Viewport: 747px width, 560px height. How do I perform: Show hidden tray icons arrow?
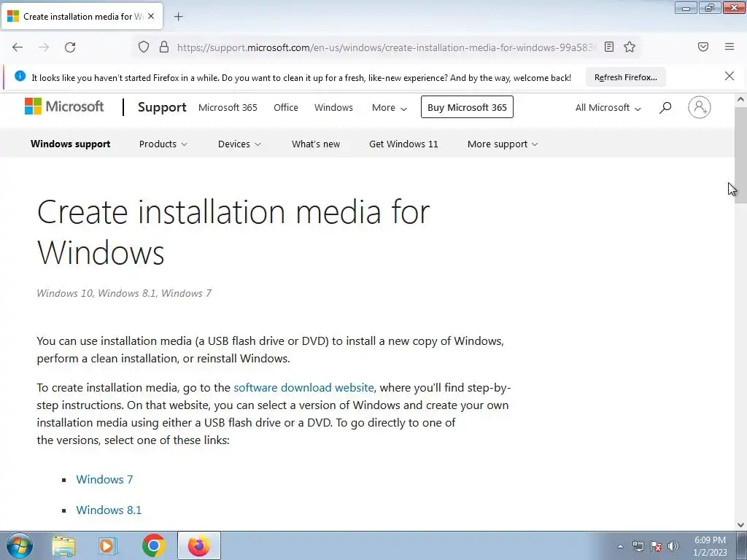[620, 546]
